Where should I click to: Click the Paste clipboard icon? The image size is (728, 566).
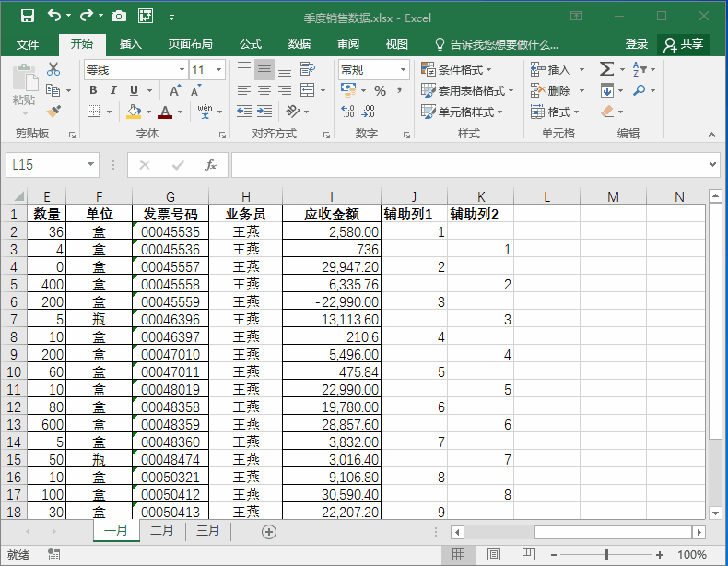point(24,78)
